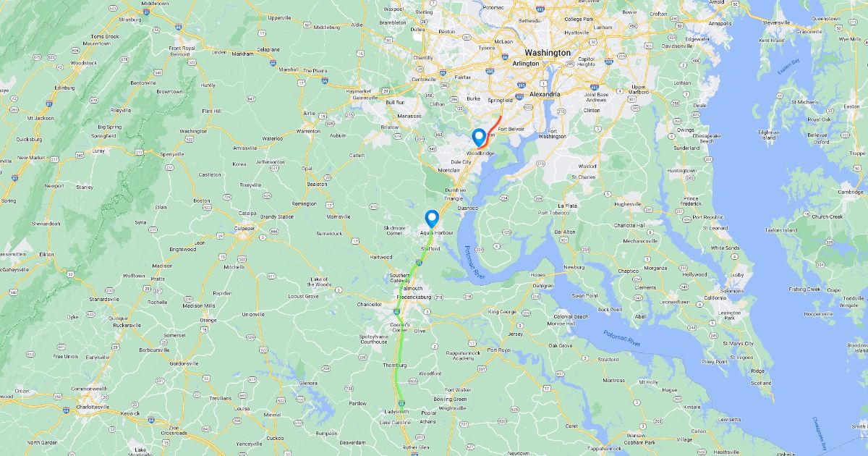Select the red route segment near Fort Belvoir

coord(490,131)
